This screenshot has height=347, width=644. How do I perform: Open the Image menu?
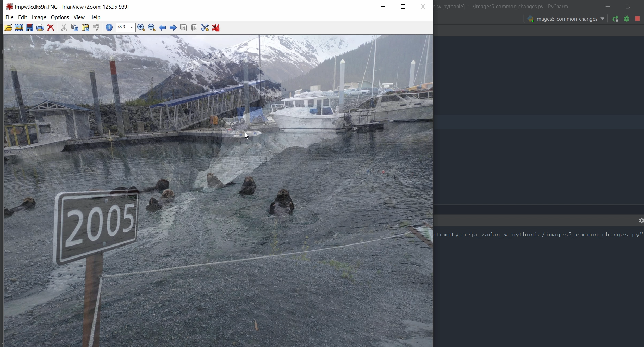coord(39,17)
